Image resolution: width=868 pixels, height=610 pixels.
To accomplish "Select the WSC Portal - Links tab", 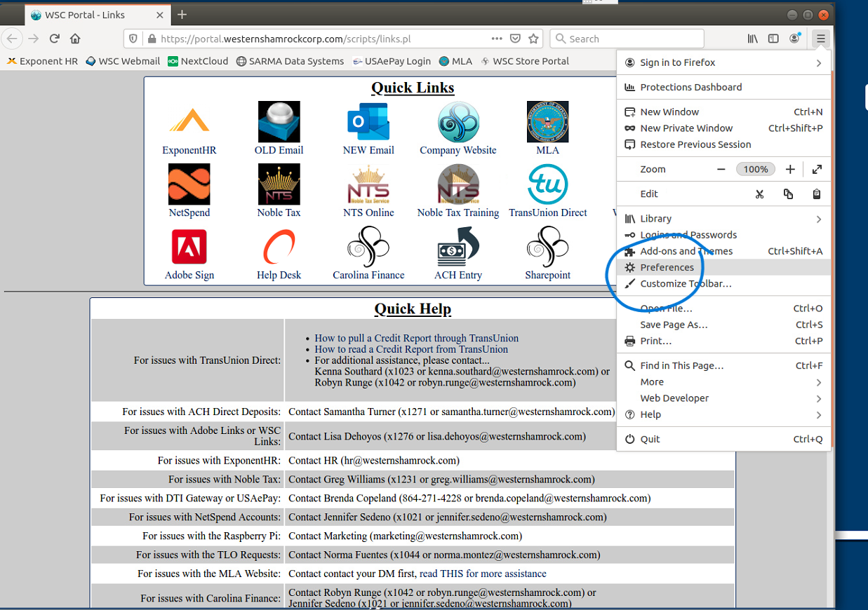I will [98, 15].
